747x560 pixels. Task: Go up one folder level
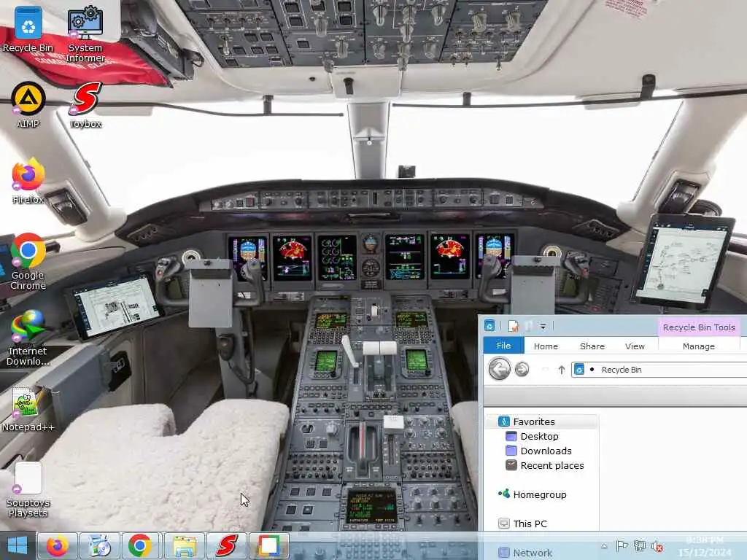coord(561,370)
